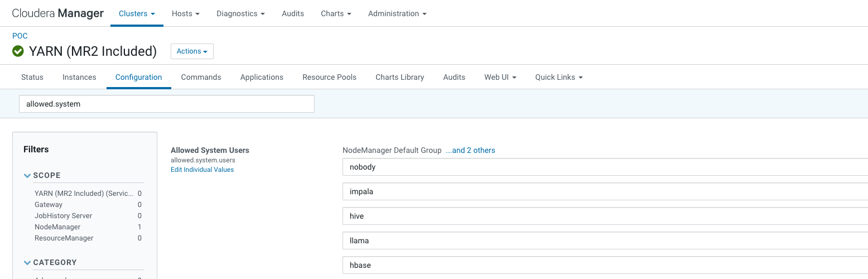Click the green YARN health status icon
This screenshot has height=279, width=868.
click(x=18, y=51)
